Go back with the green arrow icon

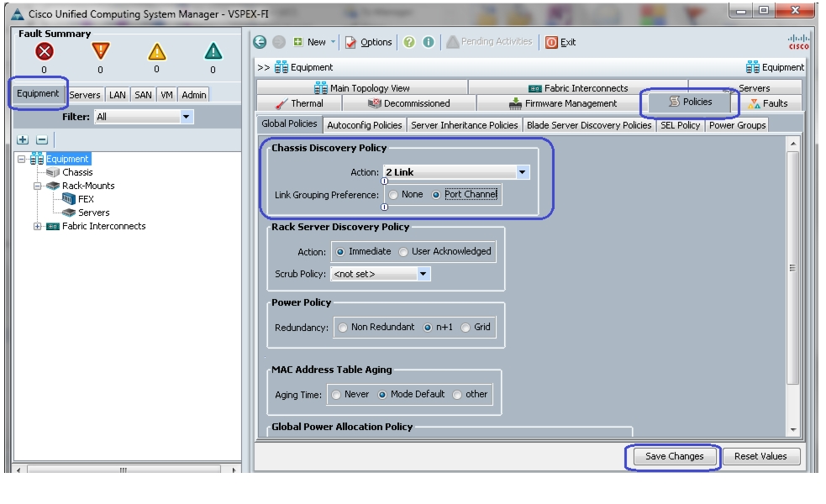tap(260, 42)
